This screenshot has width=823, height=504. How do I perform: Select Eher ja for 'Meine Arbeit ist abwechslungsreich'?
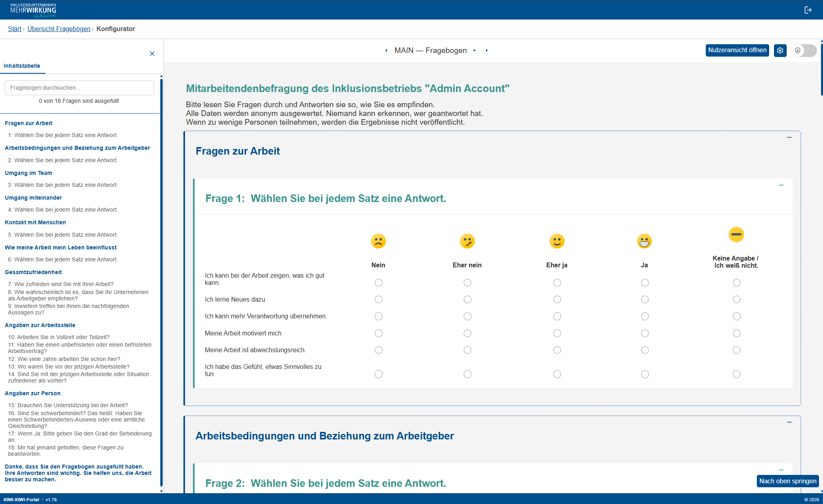point(557,350)
